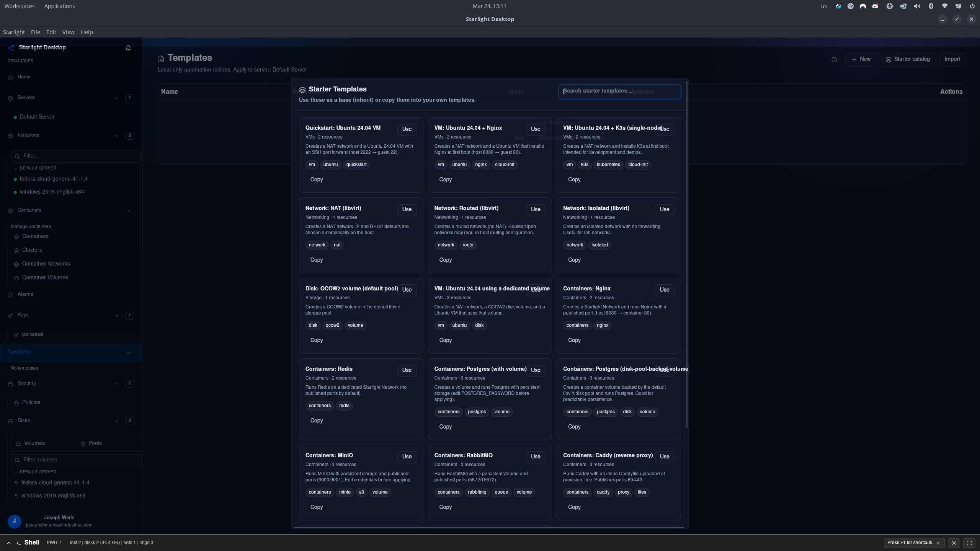Select Default Server in sidebar
Image resolution: width=980 pixels, height=551 pixels.
pyautogui.click(x=37, y=117)
